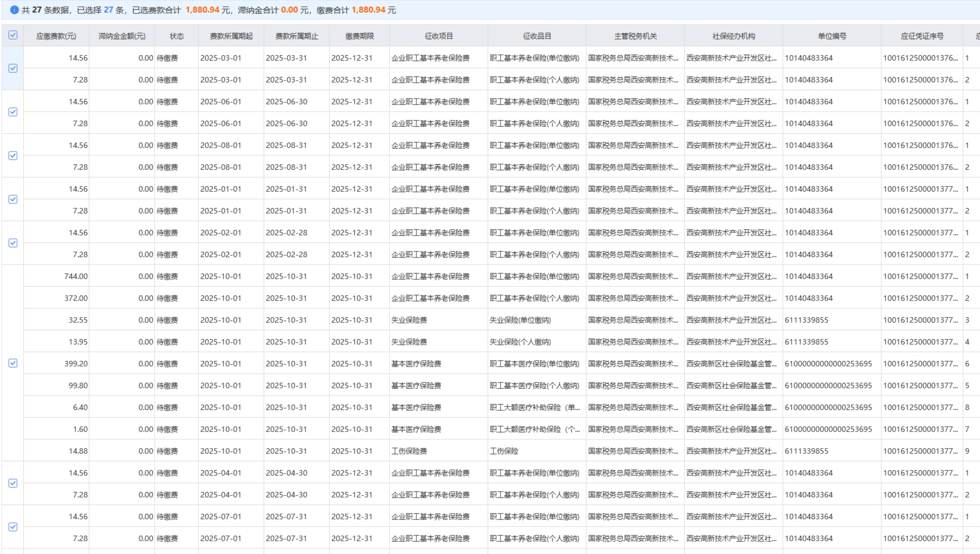Click the 工伤保险 item cell
Screen dimensions: 980x554
point(504,451)
